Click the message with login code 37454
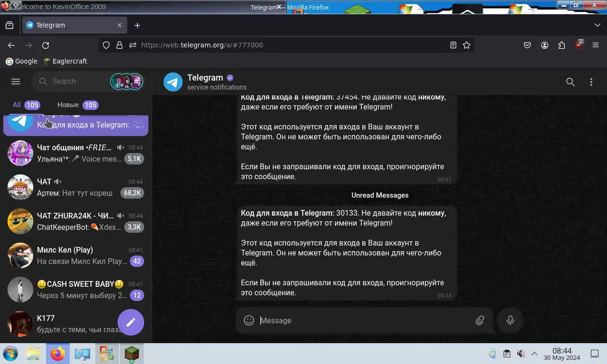607x364 pixels. 347,140
